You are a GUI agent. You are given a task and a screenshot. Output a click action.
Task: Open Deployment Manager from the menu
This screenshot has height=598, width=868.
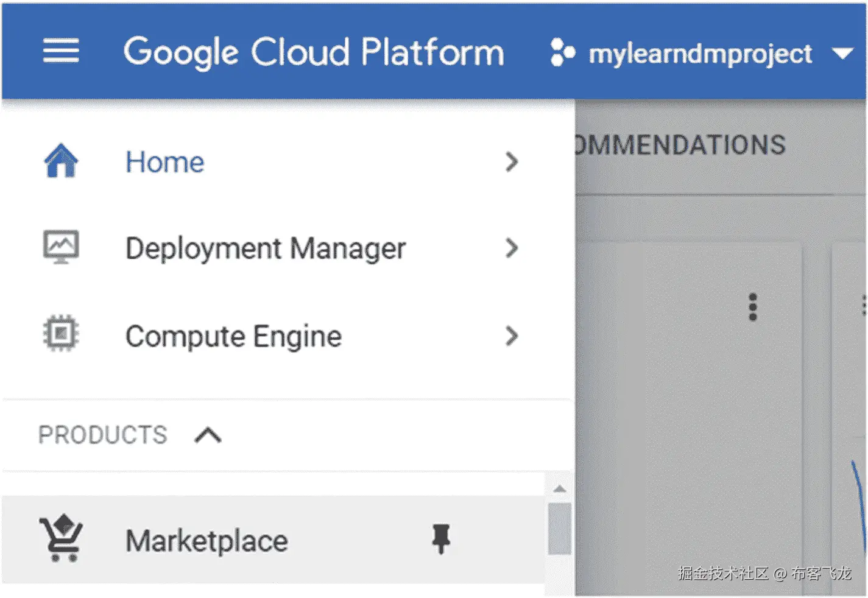266,249
